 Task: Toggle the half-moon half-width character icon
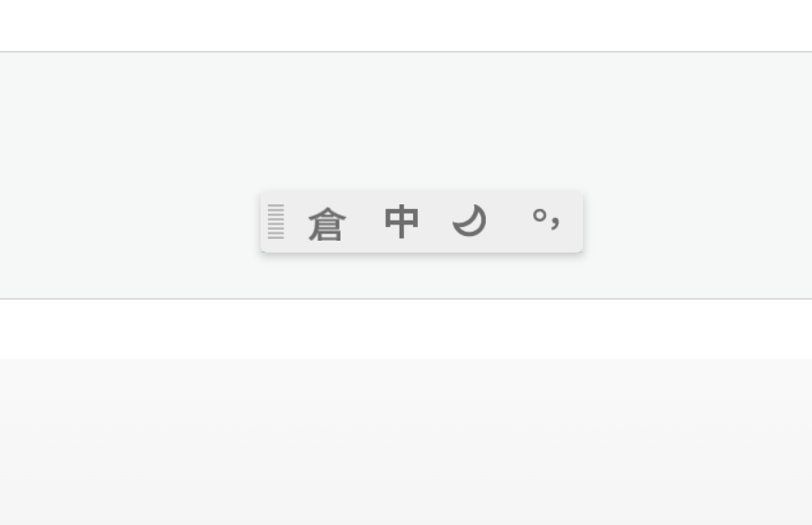pyautogui.click(x=470, y=221)
